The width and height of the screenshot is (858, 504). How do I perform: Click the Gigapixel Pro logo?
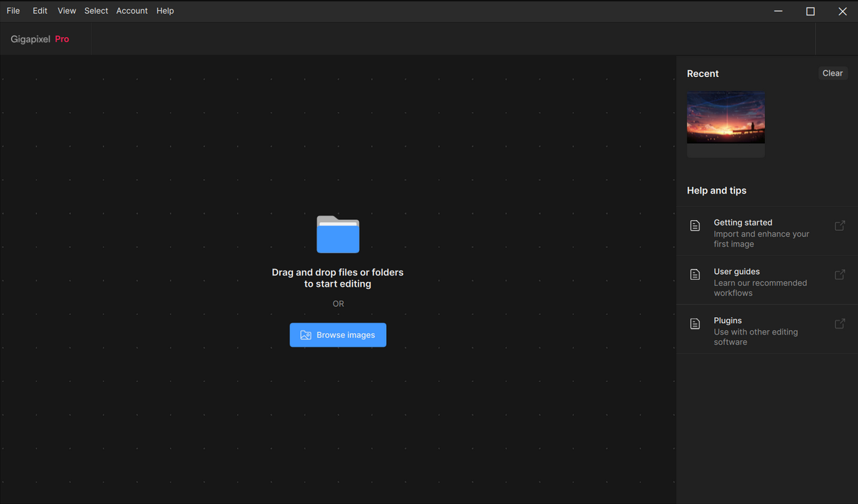tap(40, 39)
